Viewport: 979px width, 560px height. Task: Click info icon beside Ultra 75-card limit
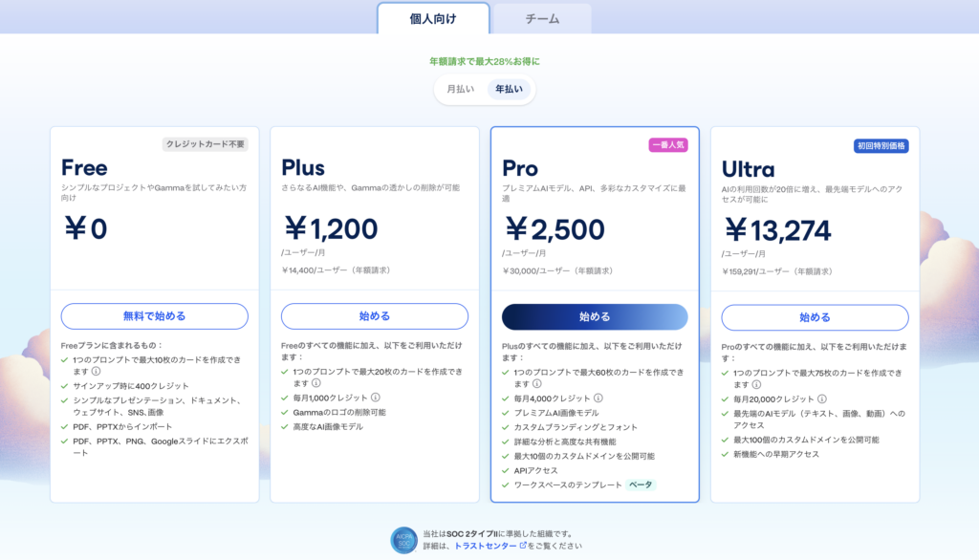coord(756,383)
